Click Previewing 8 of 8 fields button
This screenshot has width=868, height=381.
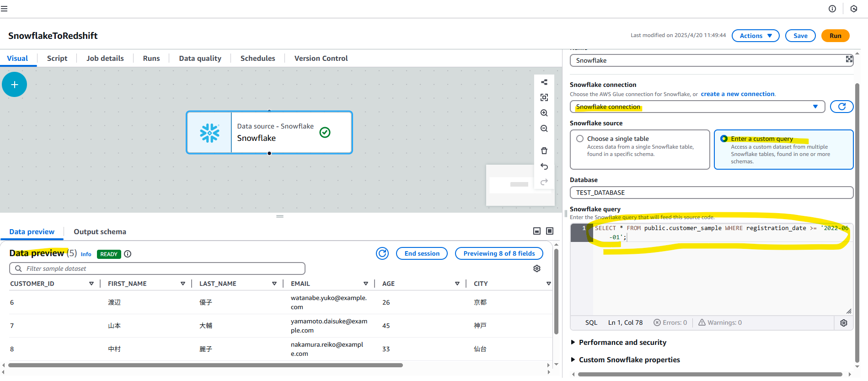click(499, 253)
